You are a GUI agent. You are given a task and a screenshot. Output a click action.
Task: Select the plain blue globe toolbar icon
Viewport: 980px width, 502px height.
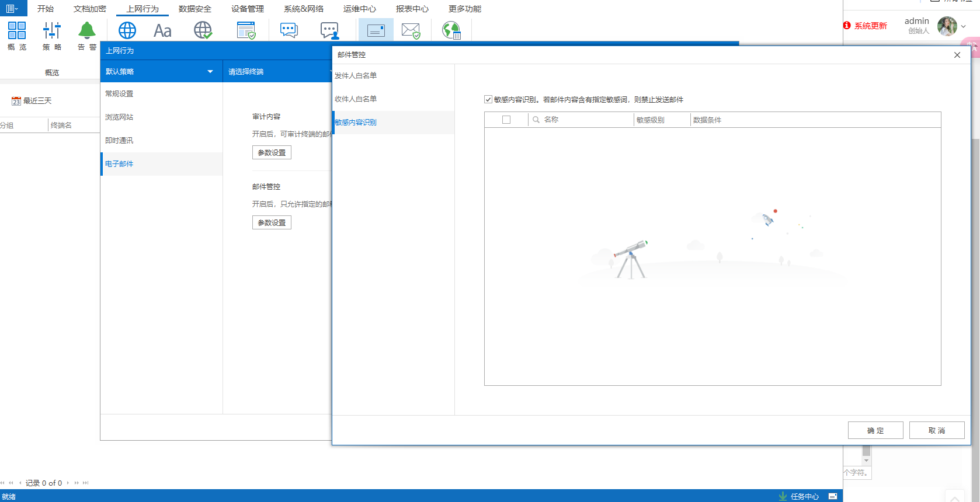(x=127, y=30)
